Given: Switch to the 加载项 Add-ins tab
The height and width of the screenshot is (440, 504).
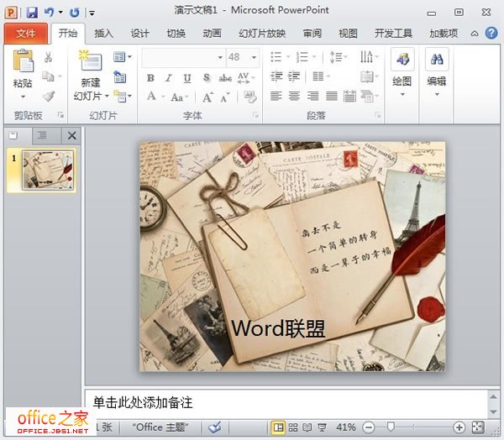Looking at the screenshot, I should [x=444, y=34].
